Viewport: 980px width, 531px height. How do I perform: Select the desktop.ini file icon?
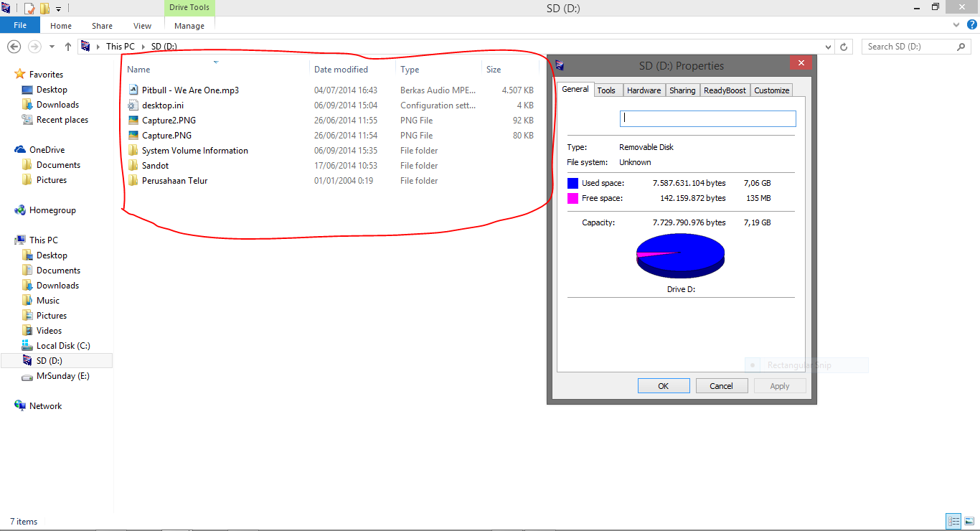tap(133, 105)
